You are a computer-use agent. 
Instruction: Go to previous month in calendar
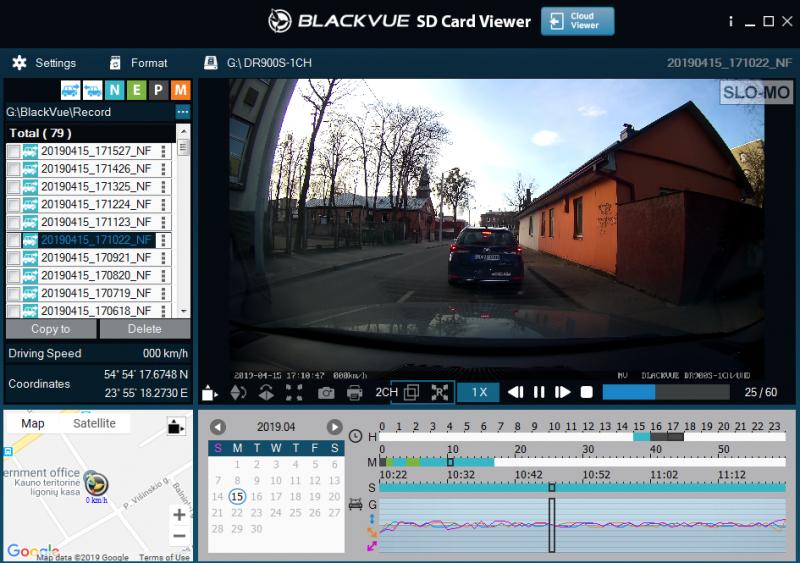[x=218, y=427]
